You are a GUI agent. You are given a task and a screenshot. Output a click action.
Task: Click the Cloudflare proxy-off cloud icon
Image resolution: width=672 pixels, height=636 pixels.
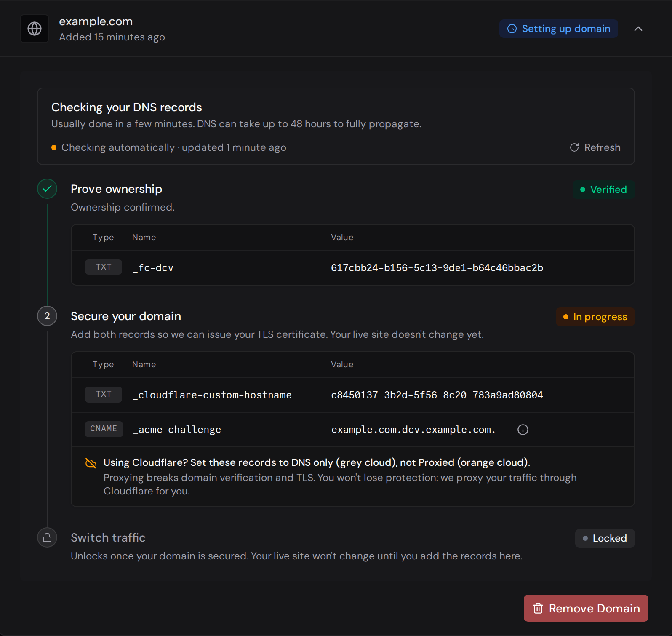91,463
